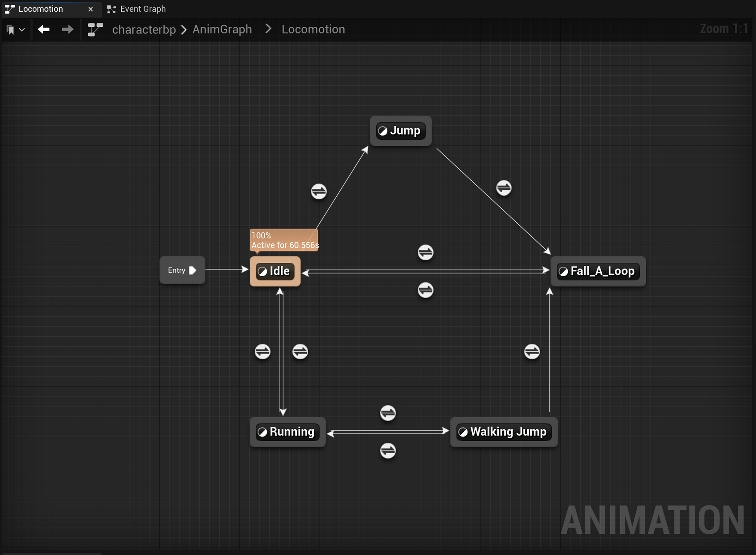Click the Idle node state icon
This screenshot has height=555, width=756.
coord(262,271)
